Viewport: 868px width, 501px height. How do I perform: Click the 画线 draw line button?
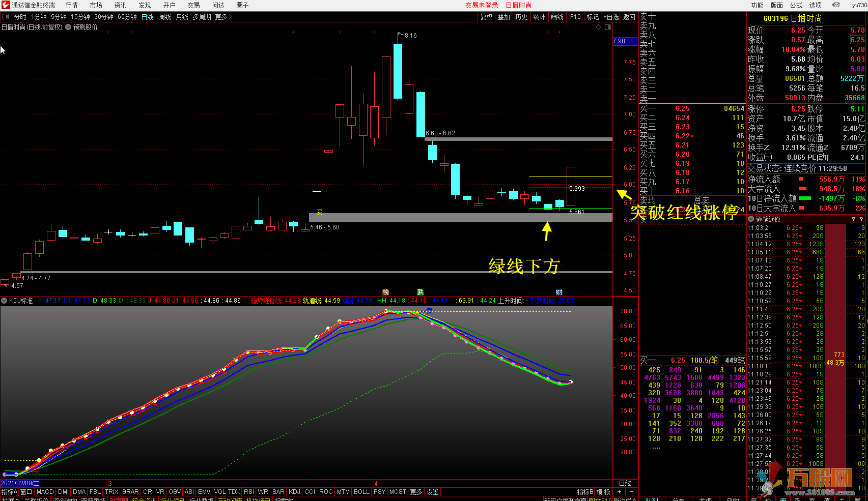pyautogui.click(x=557, y=17)
